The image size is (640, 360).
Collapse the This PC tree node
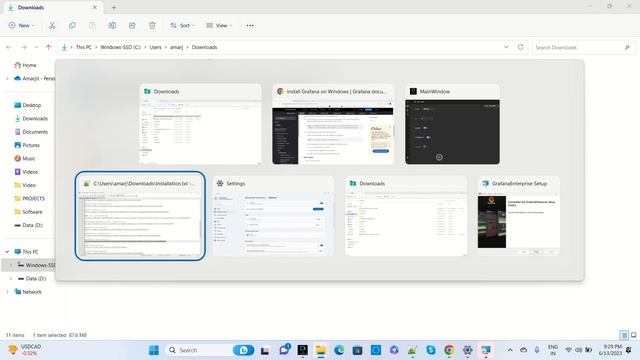7,252
